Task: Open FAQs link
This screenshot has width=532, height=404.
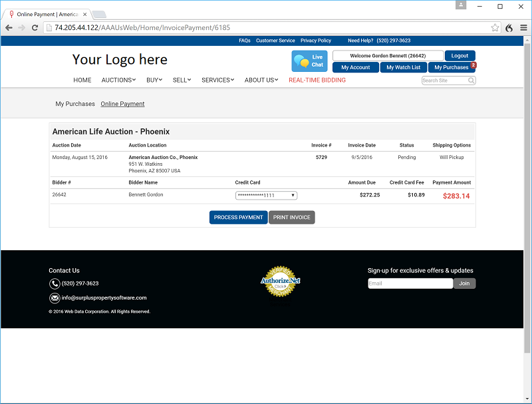Action: (x=245, y=41)
